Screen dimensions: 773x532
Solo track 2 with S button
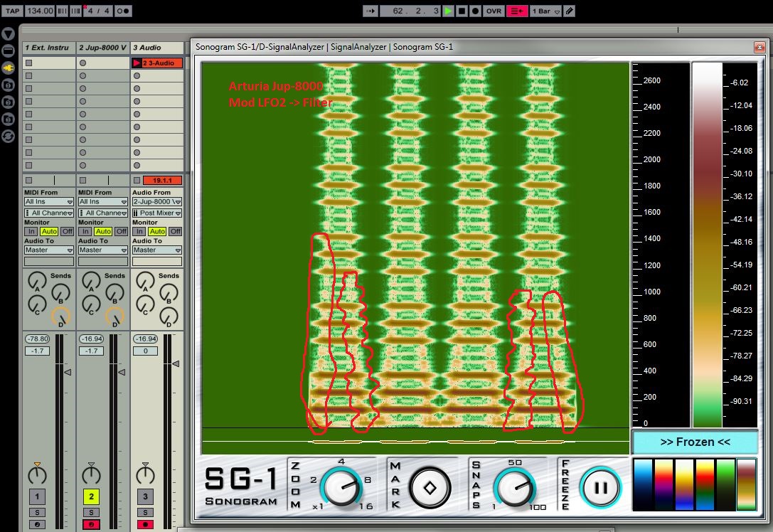pyautogui.click(x=91, y=512)
